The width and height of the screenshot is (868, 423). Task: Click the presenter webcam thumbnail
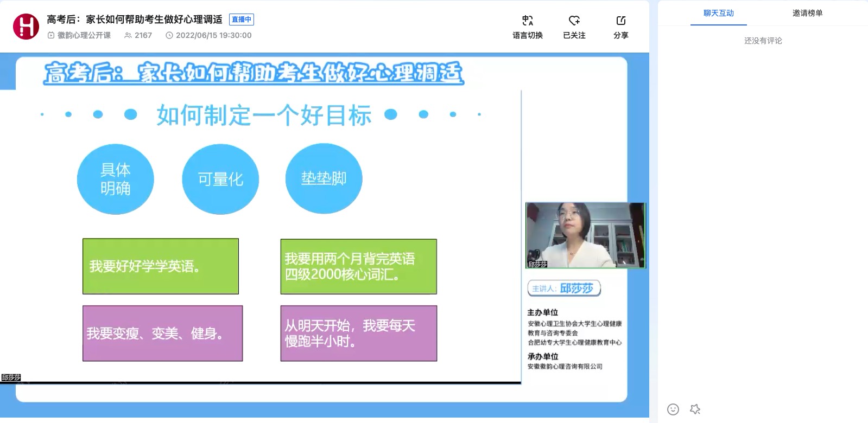tap(585, 235)
